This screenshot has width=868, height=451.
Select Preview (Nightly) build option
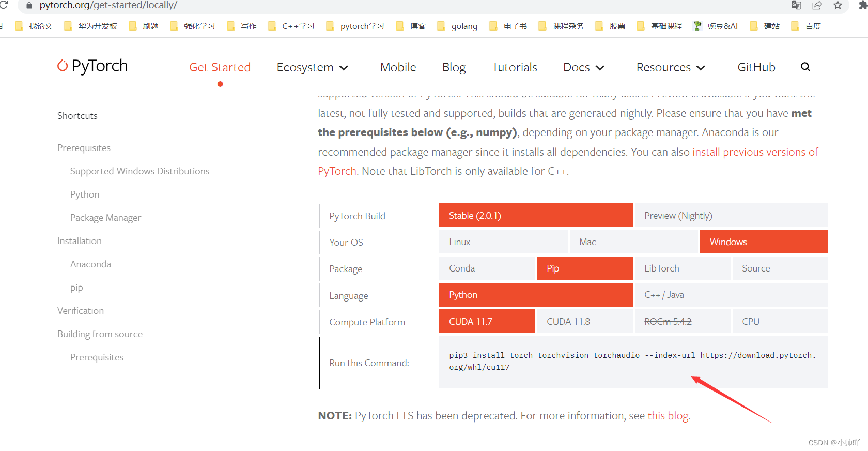[731, 215]
